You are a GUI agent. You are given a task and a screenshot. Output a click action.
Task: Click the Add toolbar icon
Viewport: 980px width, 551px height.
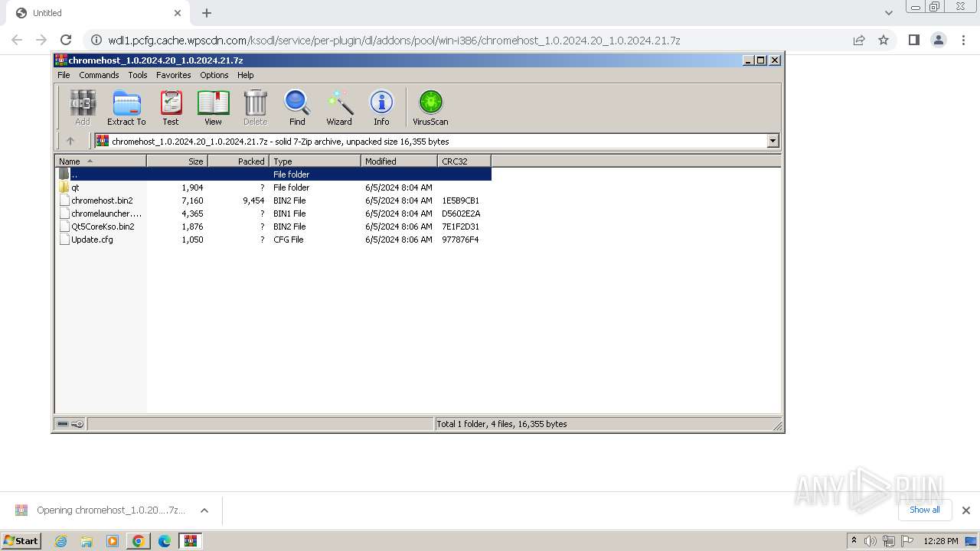(83, 107)
